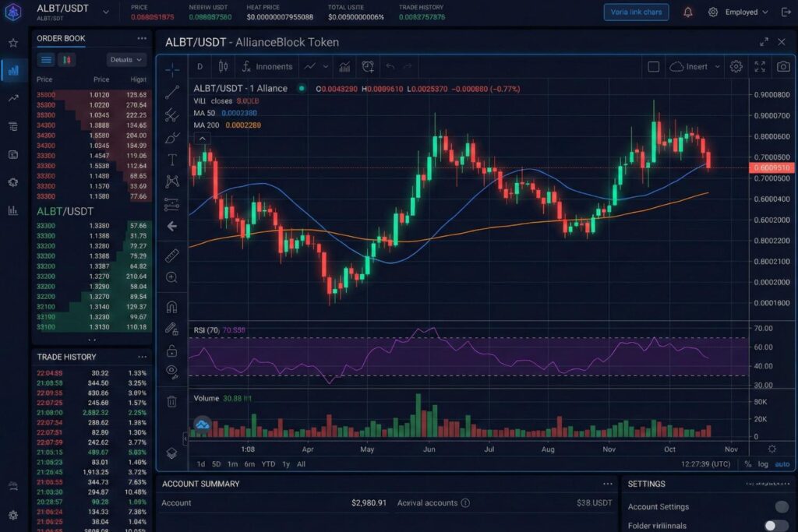Click the info icon beside Acvival accounts

[x=465, y=503]
